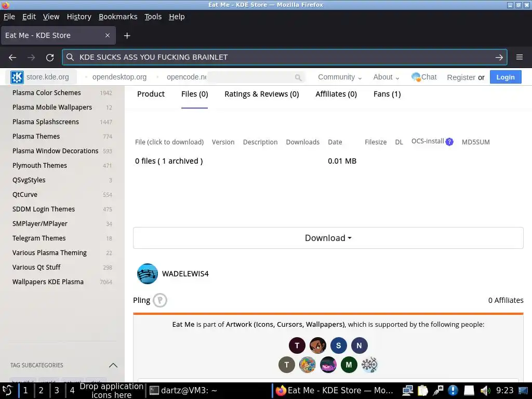Open the View menu
This screenshot has height=399, width=532.
[x=51, y=17]
